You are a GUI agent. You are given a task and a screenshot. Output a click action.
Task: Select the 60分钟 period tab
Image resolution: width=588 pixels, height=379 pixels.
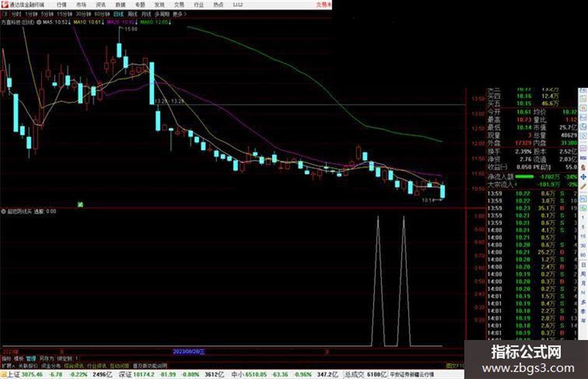(101, 14)
